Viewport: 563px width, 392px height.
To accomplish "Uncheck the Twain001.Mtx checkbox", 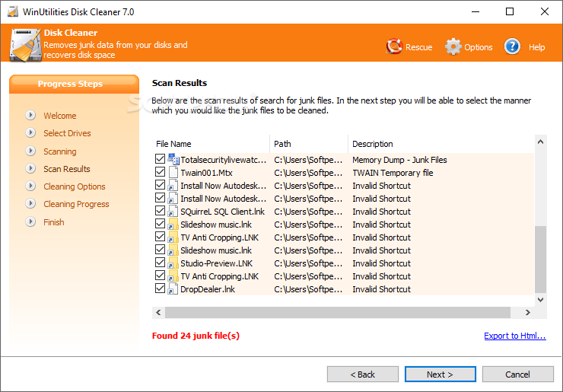I will pyautogui.click(x=160, y=172).
